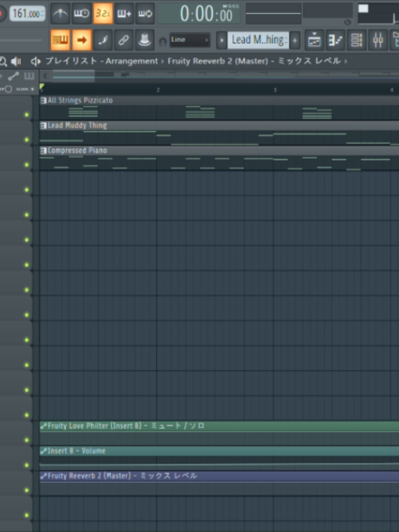399x532 pixels.
Task: Select the playback speaker tool
Action: (16, 62)
